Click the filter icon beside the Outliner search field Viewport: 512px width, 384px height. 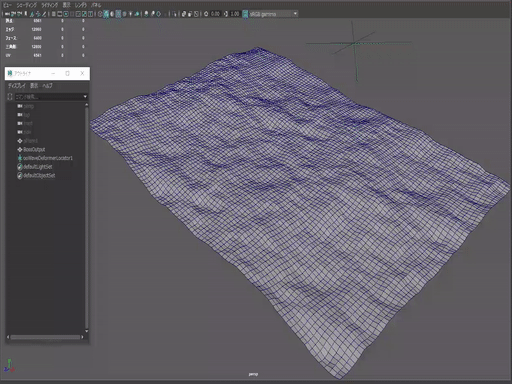[10, 97]
